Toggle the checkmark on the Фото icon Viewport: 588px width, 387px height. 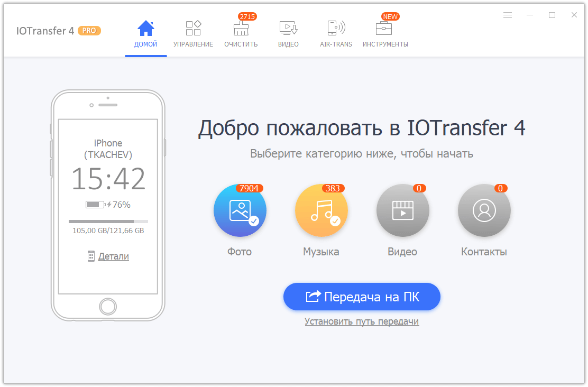(x=254, y=221)
